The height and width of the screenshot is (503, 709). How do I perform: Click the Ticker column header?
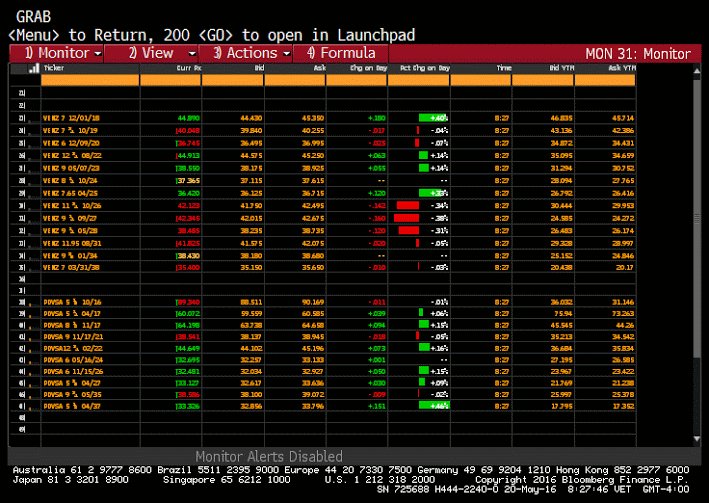[54, 68]
